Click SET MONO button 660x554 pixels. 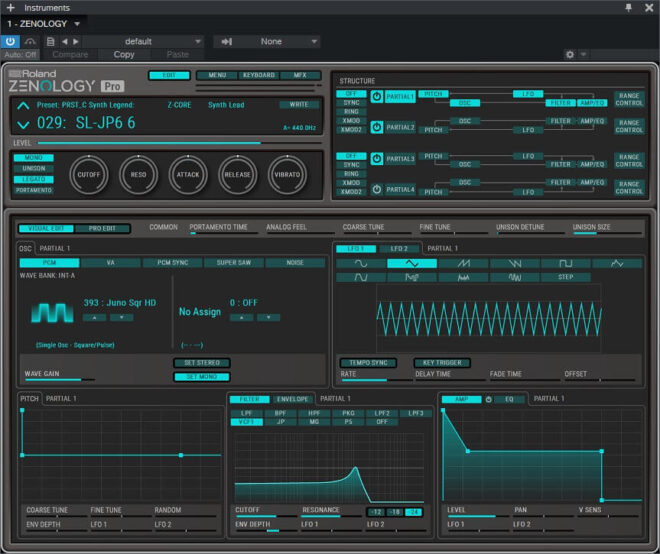pyautogui.click(x=202, y=377)
